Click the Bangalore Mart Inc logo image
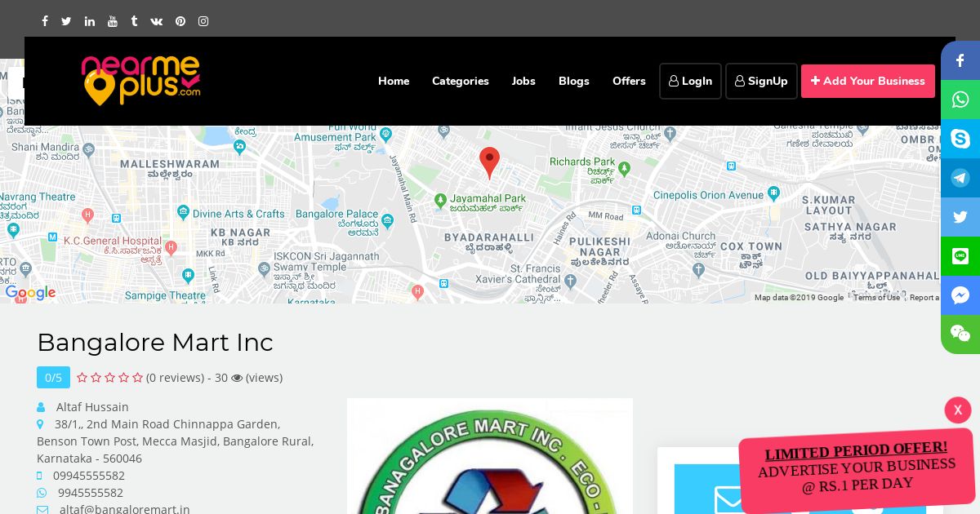This screenshot has height=514, width=980. click(490, 456)
